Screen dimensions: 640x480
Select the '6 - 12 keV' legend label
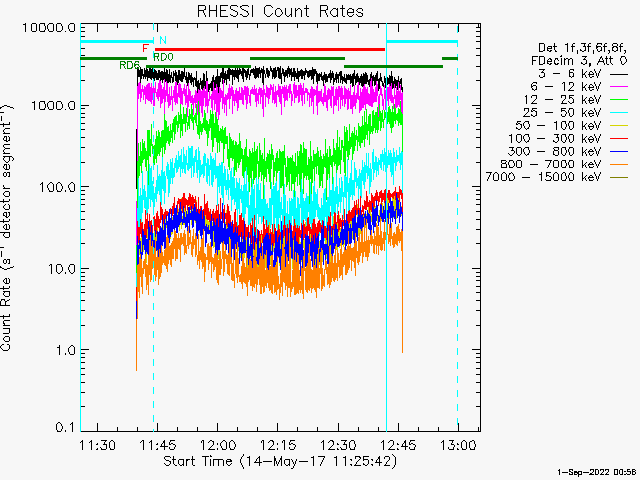566,87
